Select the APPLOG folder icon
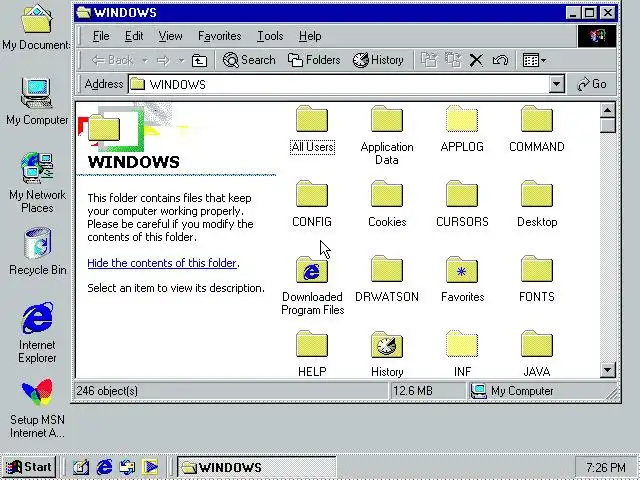 [x=462, y=119]
